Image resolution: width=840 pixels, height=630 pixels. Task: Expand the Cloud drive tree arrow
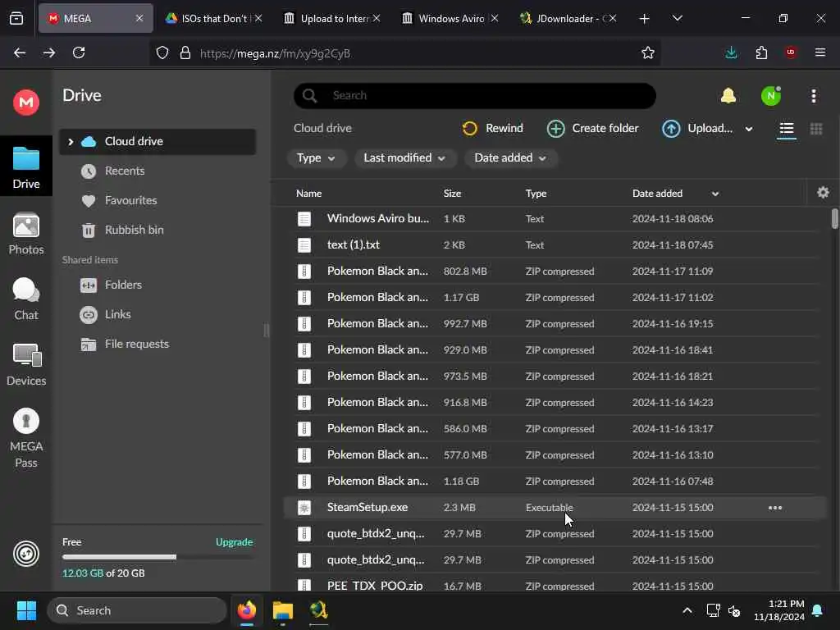[x=71, y=141]
